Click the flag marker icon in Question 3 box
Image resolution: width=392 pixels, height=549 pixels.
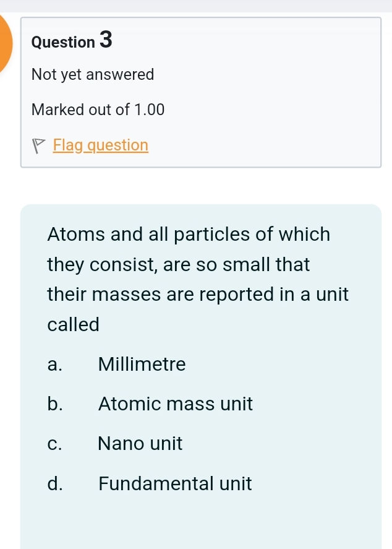pyautogui.click(x=38, y=144)
